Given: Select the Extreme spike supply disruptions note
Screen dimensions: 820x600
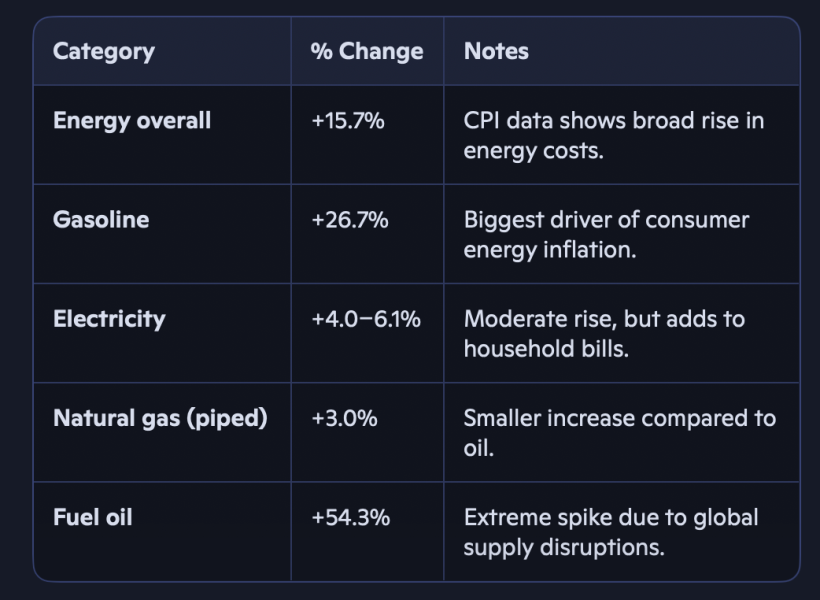Looking at the screenshot, I should [x=611, y=533].
